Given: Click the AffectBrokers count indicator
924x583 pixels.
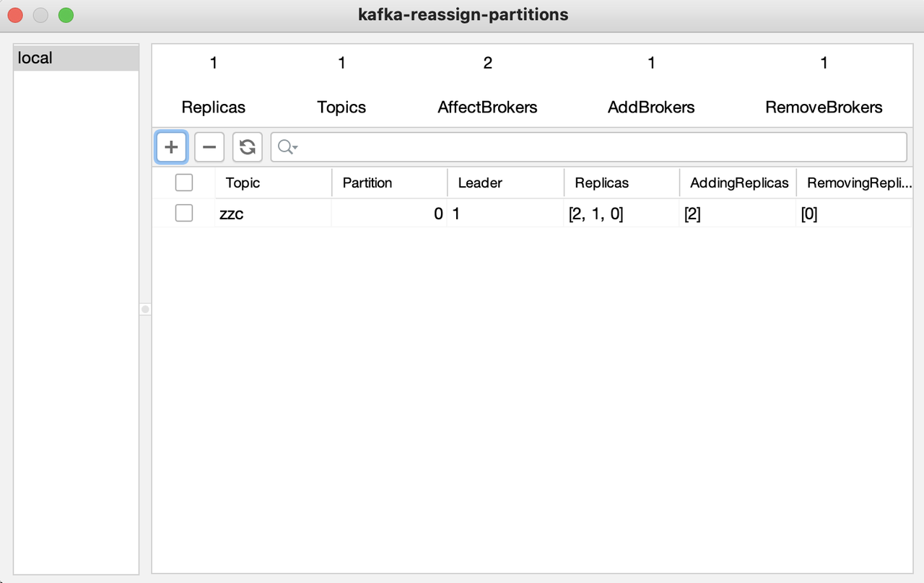Looking at the screenshot, I should [x=487, y=63].
